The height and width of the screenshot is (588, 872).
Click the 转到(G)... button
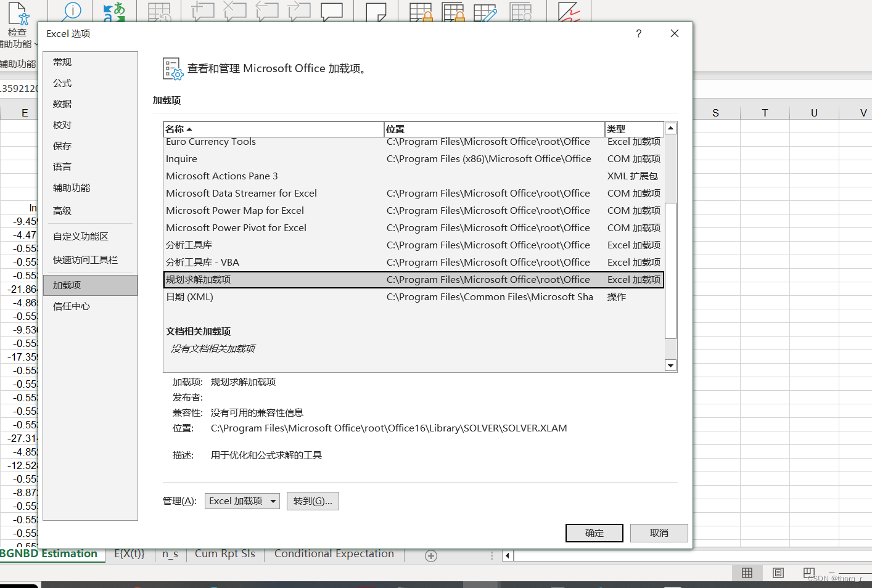(x=313, y=501)
